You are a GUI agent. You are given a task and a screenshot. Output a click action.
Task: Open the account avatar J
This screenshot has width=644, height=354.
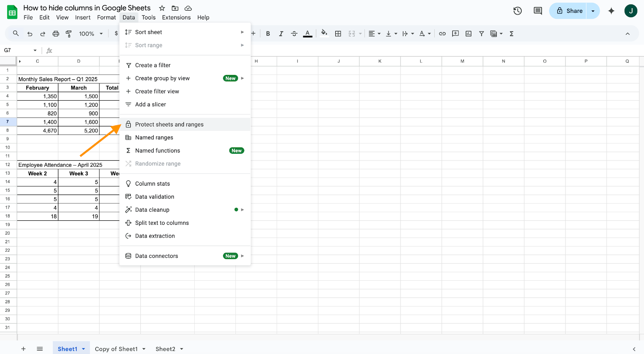click(x=631, y=11)
